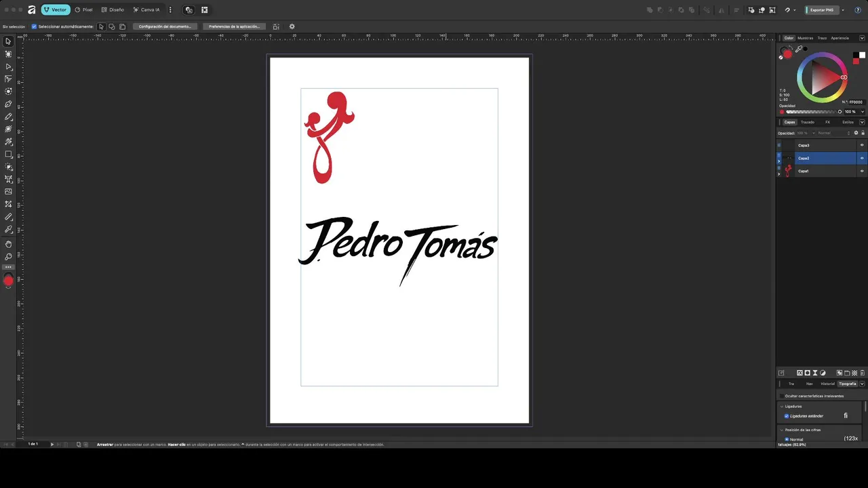Click the lock icon in Capas panel
Image resolution: width=868 pixels, height=488 pixels.
(x=863, y=133)
